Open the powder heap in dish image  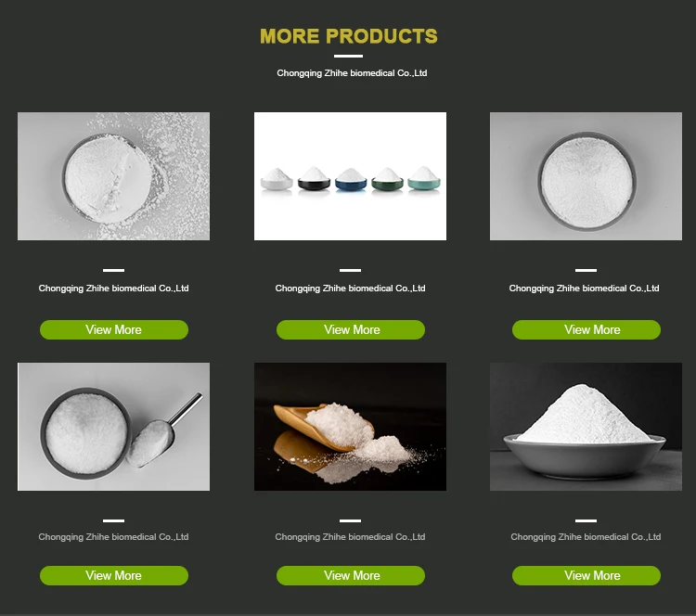pos(586,427)
